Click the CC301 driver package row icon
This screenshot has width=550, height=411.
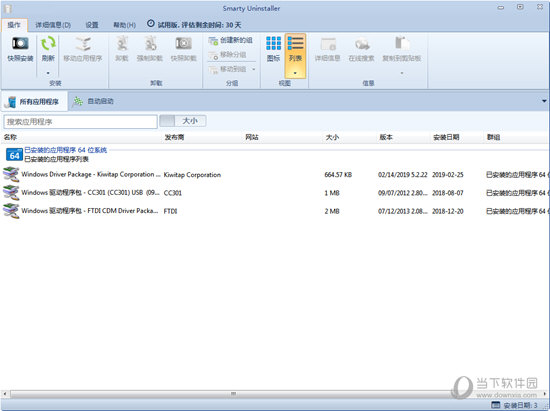[x=11, y=193]
